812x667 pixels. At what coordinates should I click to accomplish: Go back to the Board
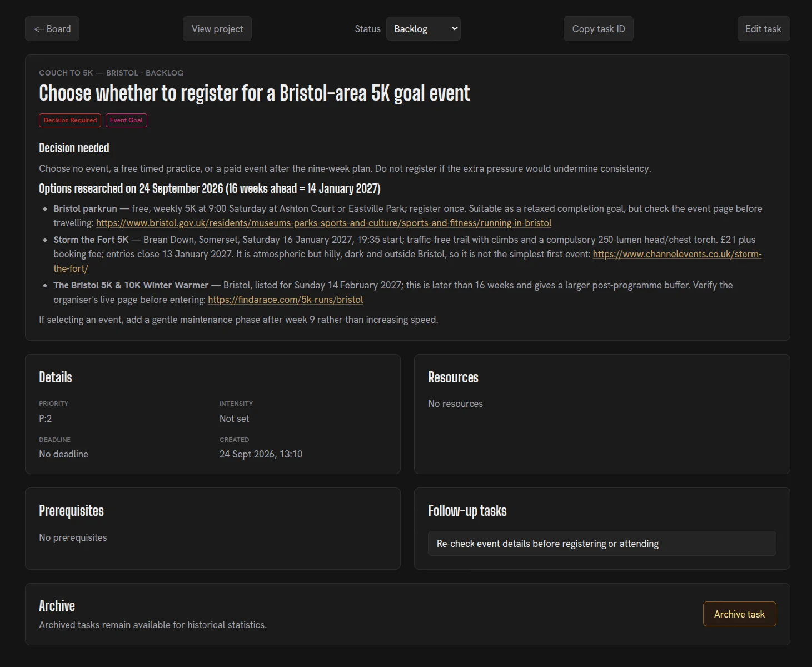(52, 29)
